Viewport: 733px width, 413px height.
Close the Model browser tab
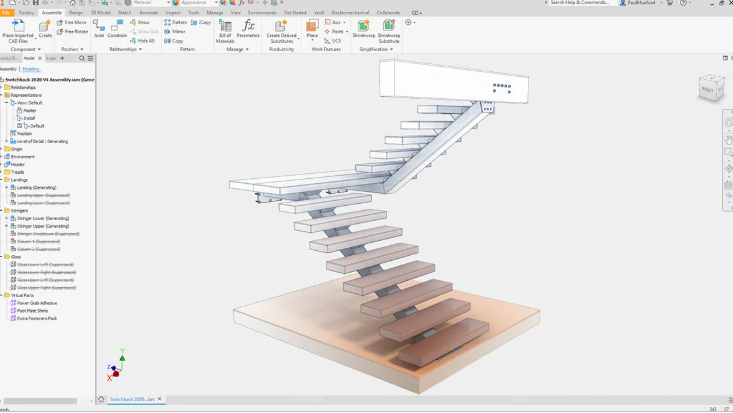[x=40, y=58]
